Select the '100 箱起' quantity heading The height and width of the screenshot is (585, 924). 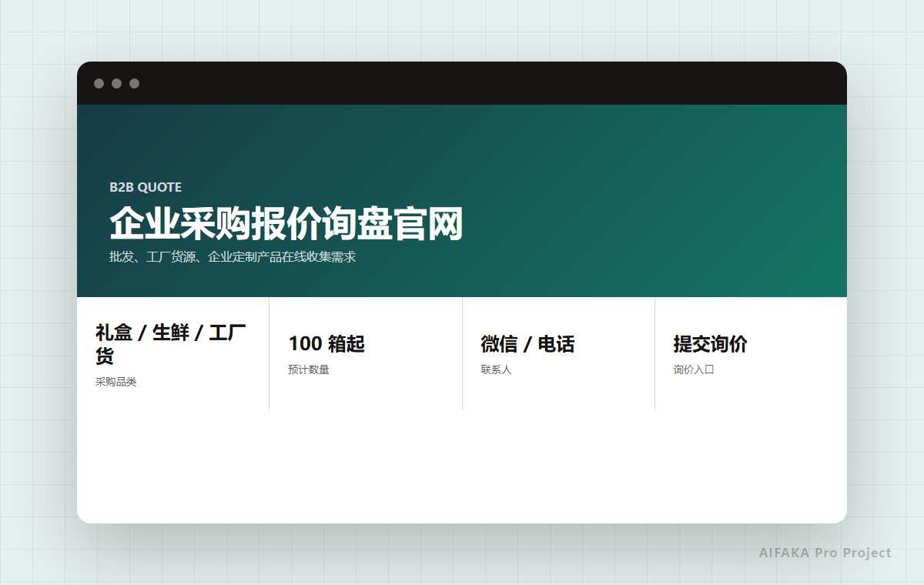pyautogui.click(x=326, y=344)
